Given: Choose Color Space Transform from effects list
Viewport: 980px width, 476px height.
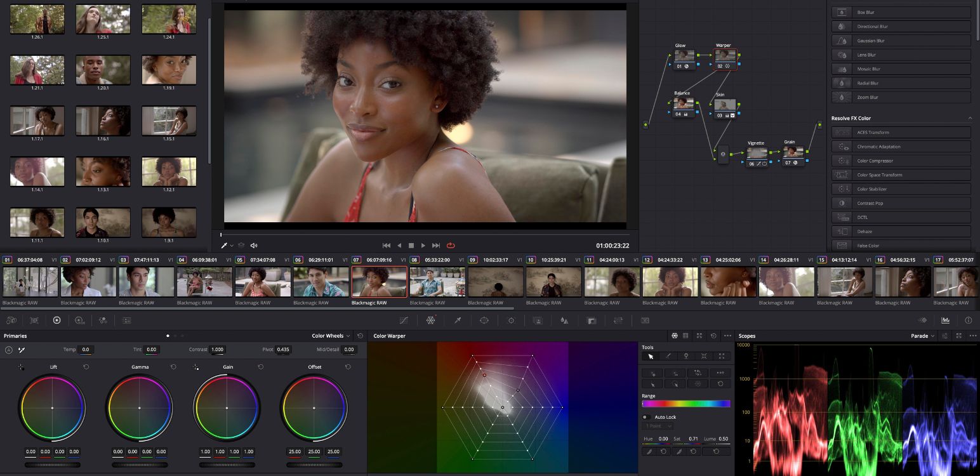Looking at the screenshot, I should click(x=901, y=175).
